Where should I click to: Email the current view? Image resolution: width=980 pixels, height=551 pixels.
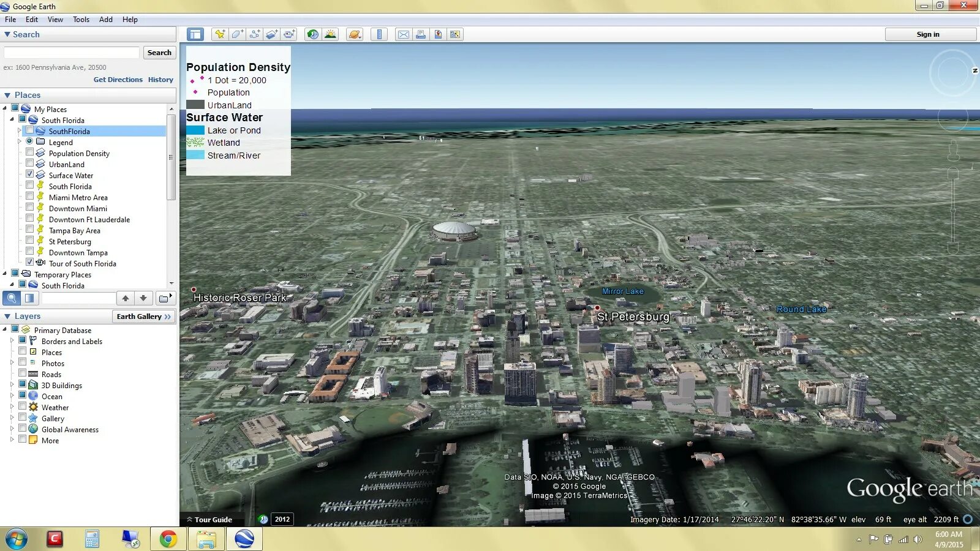pyautogui.click(x=404, y=34)
